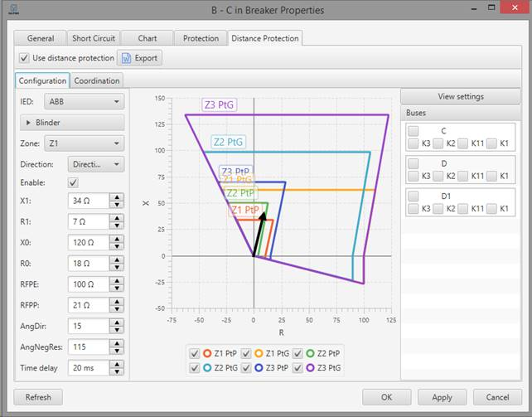
Task: Click the Z2 PtG label on chart
Action: pyautogui.click(x=228, y=142)
